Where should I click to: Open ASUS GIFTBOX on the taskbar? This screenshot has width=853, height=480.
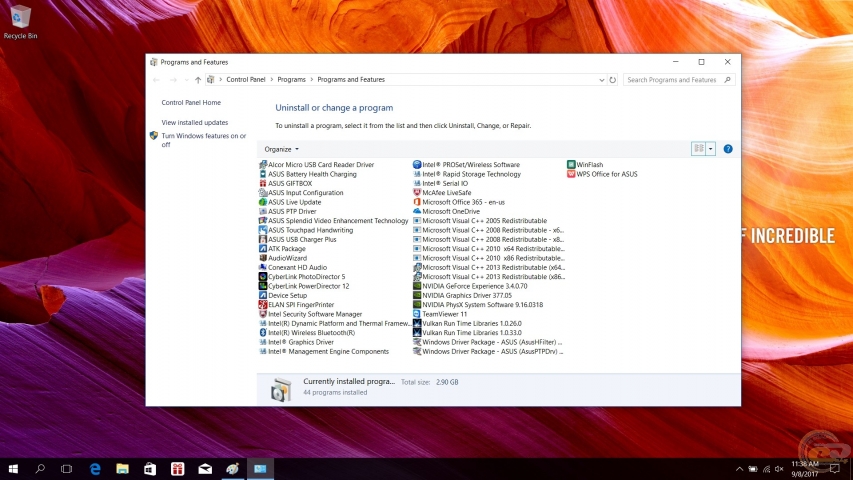pos(177,469)
